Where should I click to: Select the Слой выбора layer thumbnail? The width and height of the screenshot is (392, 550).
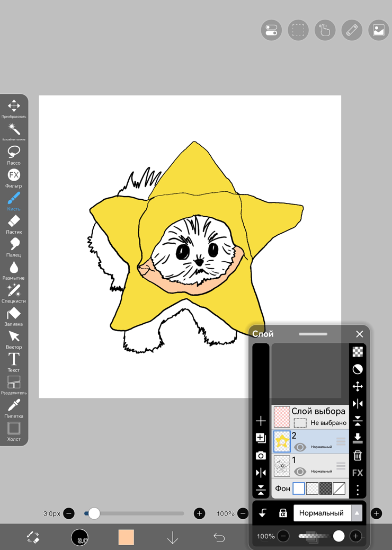point(282,416)
